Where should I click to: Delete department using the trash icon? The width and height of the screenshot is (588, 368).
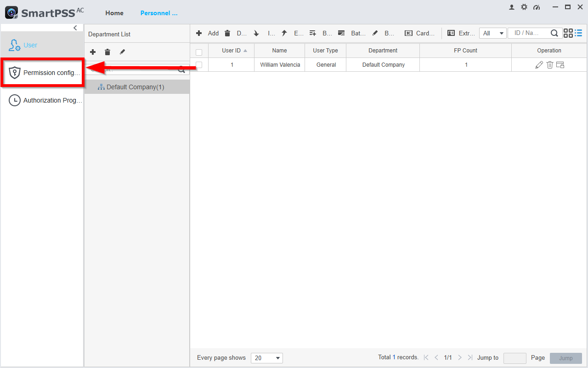click(x=107, y=52)
